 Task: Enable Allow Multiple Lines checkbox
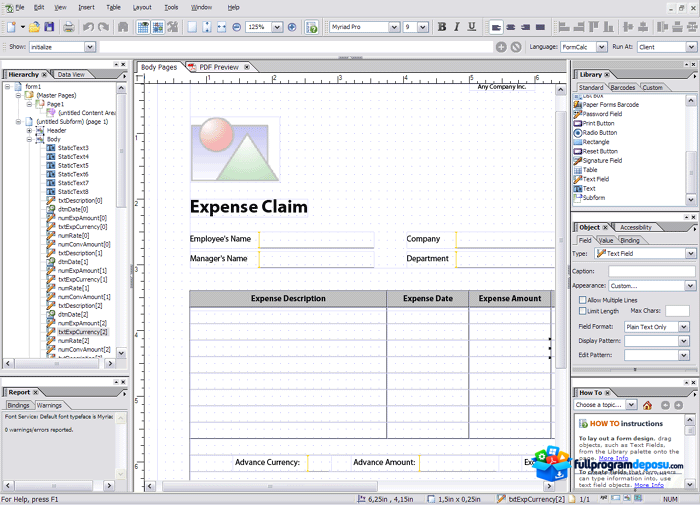(583, 300)
